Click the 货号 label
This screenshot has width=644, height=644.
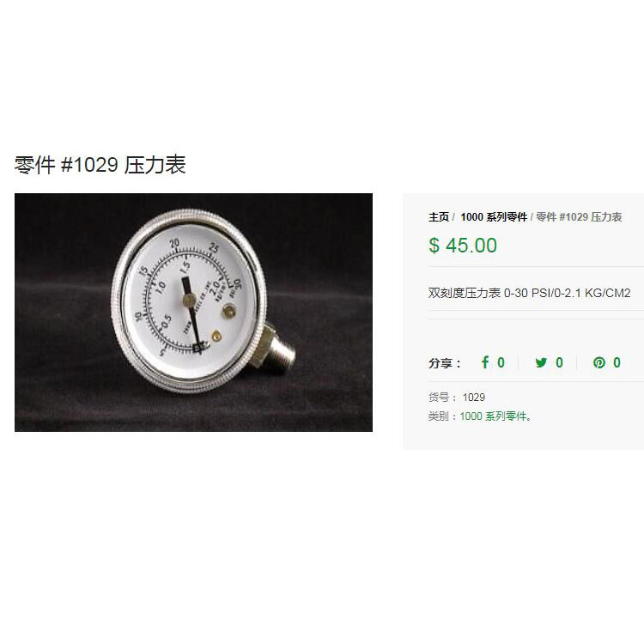pos(439,398)
